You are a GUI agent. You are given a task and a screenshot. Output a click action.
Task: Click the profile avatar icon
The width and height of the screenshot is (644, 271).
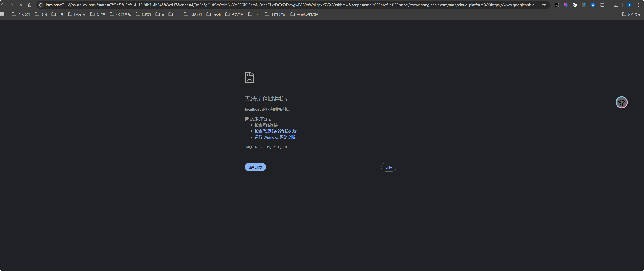[x=629, y=5]
